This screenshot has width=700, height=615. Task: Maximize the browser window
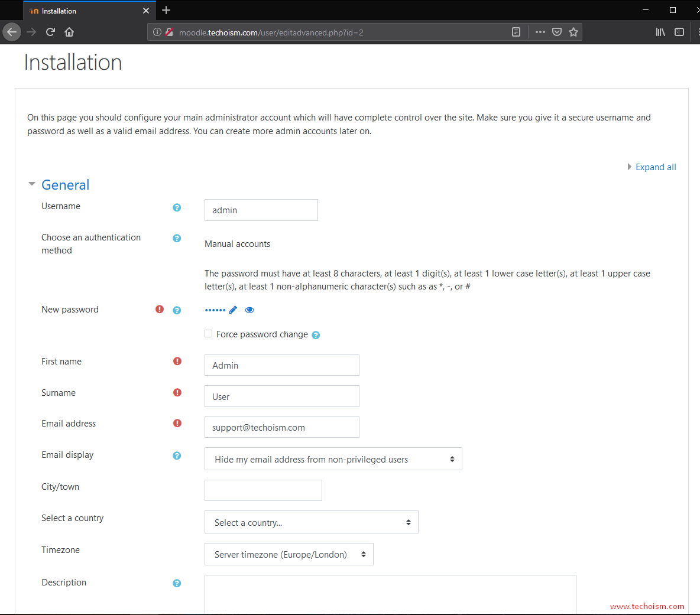673,10
